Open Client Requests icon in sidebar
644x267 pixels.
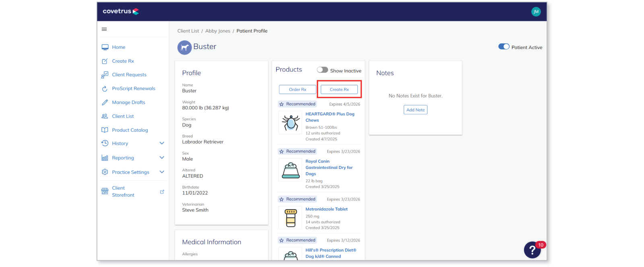click(x=105, y=75)
